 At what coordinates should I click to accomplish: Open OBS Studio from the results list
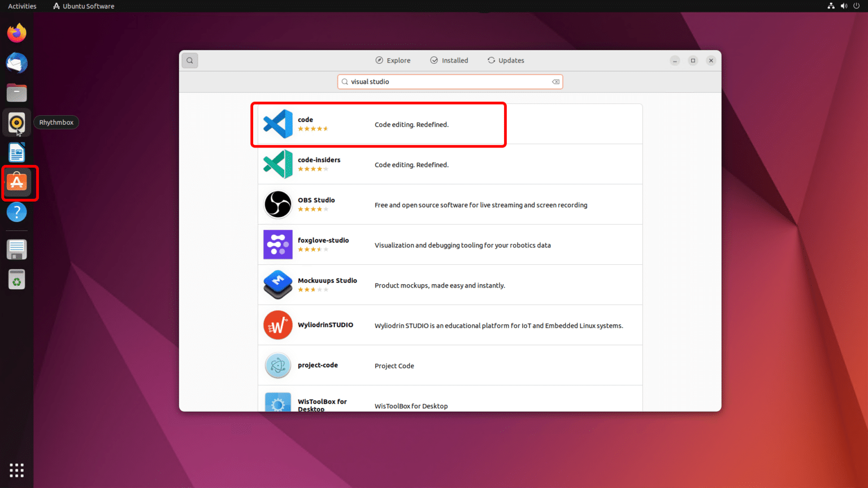point(450,204)
